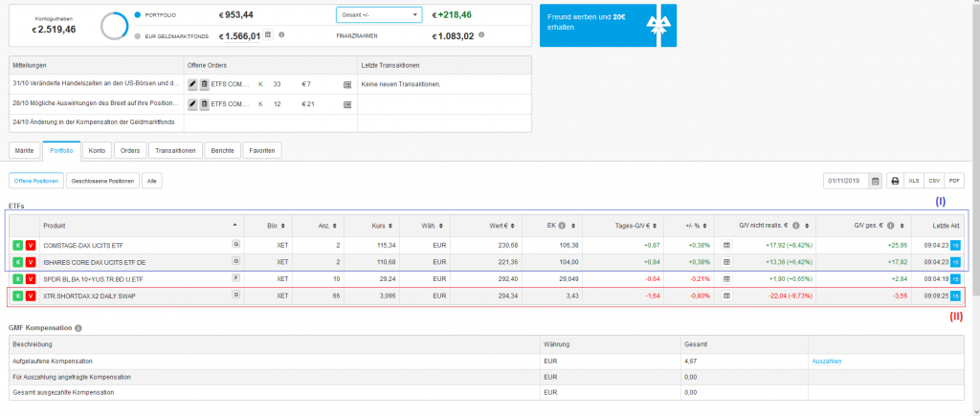Click the green K buy button for COMSTAGE-DAX
Screen dimensions: 980x416
click(x=17, y=245)
